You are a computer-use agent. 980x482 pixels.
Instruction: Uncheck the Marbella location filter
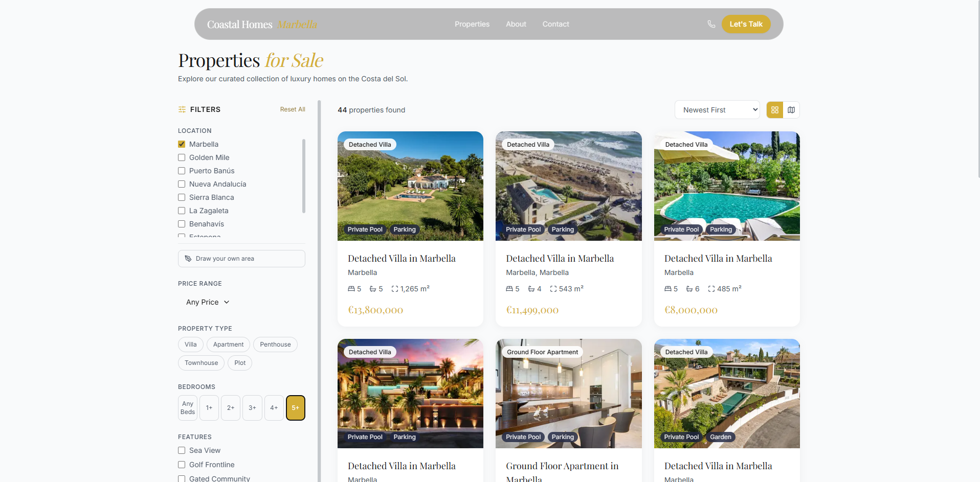click(181, 144)
